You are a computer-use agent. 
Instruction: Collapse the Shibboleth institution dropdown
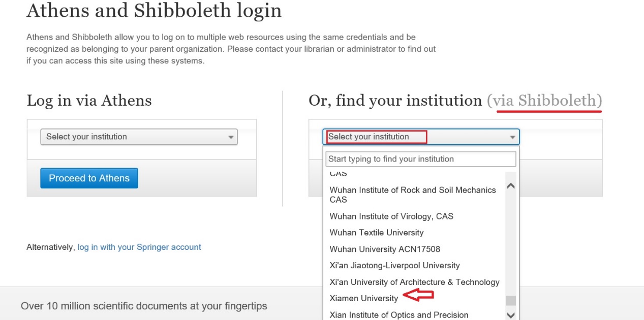click(x=420, y=137)
